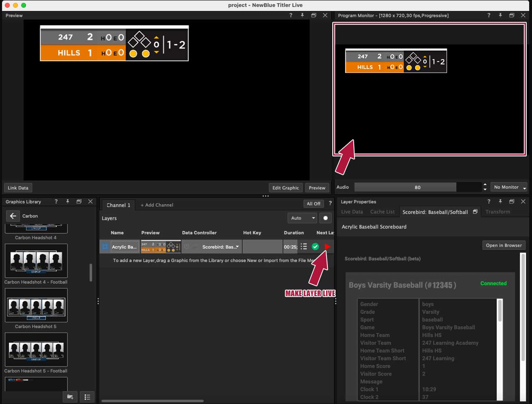Screen dimensions: 532x404
Task: Click the Acrylic Ba... layer name field
Action: click(x=124, y=247)
